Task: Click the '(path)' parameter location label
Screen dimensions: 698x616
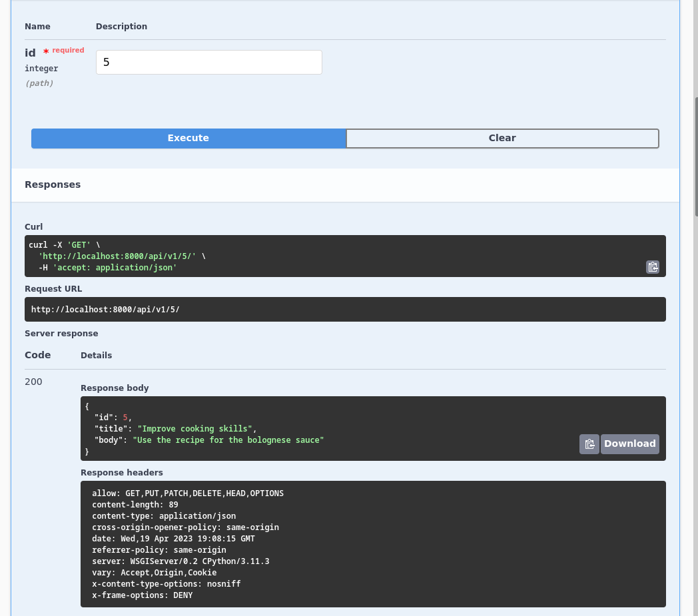Action: 39,83
